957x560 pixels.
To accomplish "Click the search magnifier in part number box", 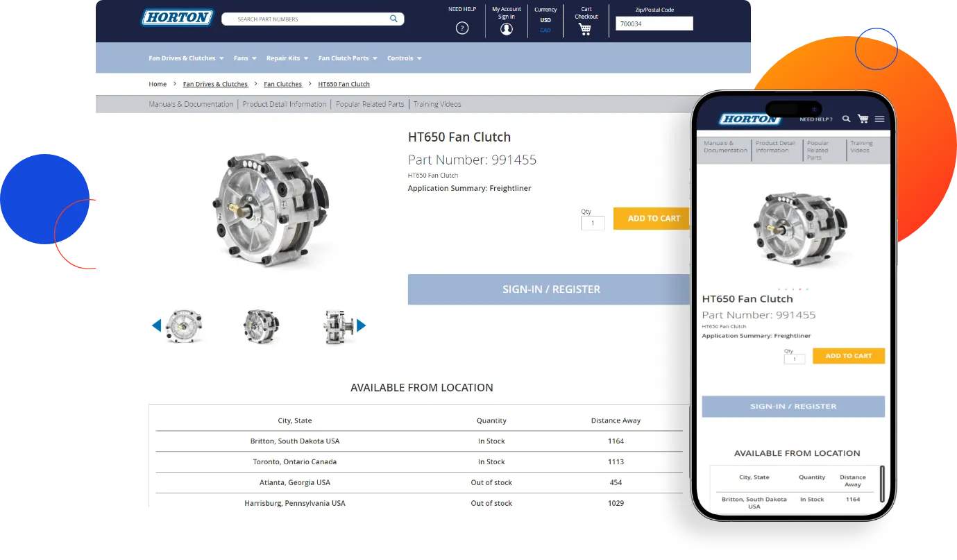I will (393, 19).
